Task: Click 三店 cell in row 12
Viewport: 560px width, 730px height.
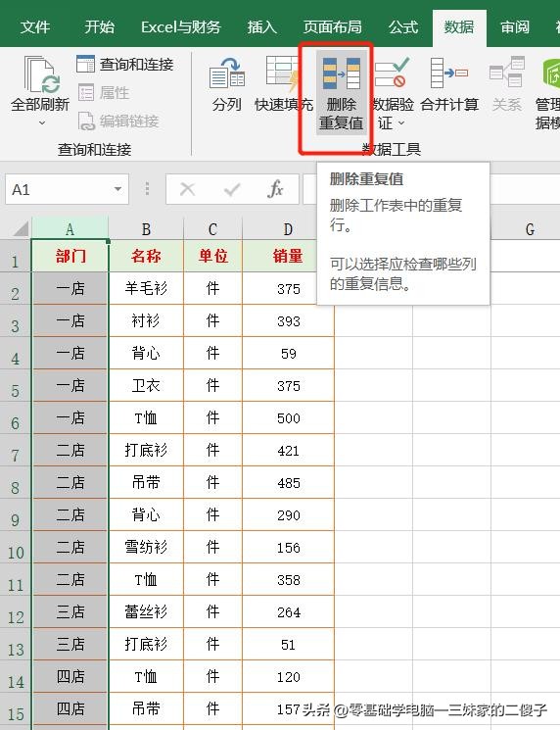Action: [70, 611]
